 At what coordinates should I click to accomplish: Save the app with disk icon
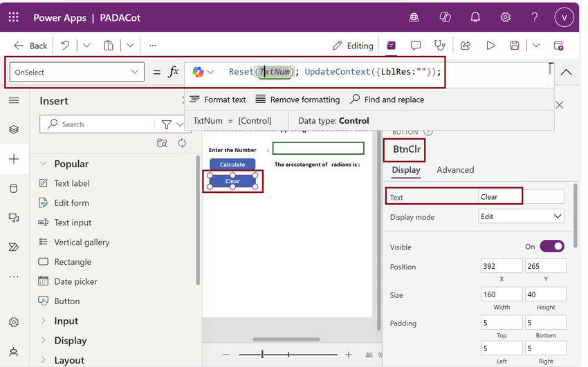(x=515, y=46)
